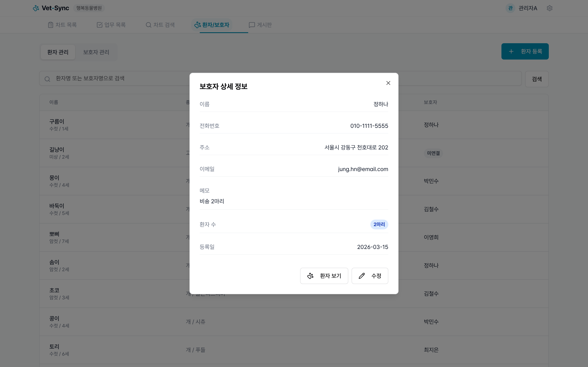Click the checkbox icon beside 업무 목록
588x367 pixels.
tap(100, 24)
